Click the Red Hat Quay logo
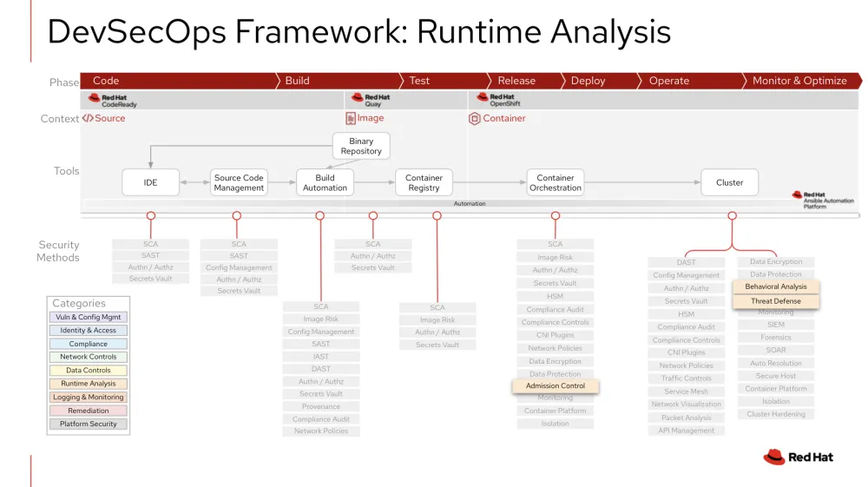The height and width of the screenshot is (487, 868). pos(371,101)
